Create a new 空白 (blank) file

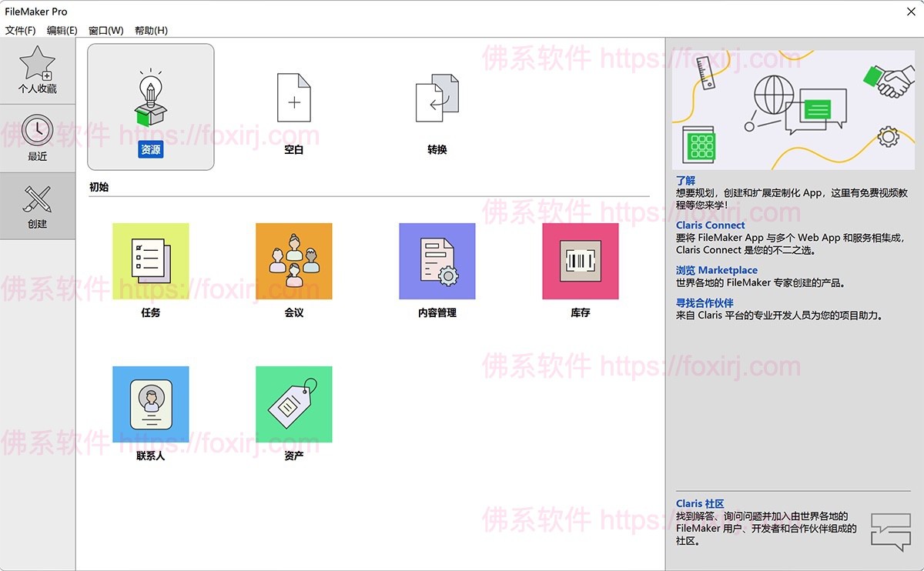pyautogui.click(x=293, y=108)
